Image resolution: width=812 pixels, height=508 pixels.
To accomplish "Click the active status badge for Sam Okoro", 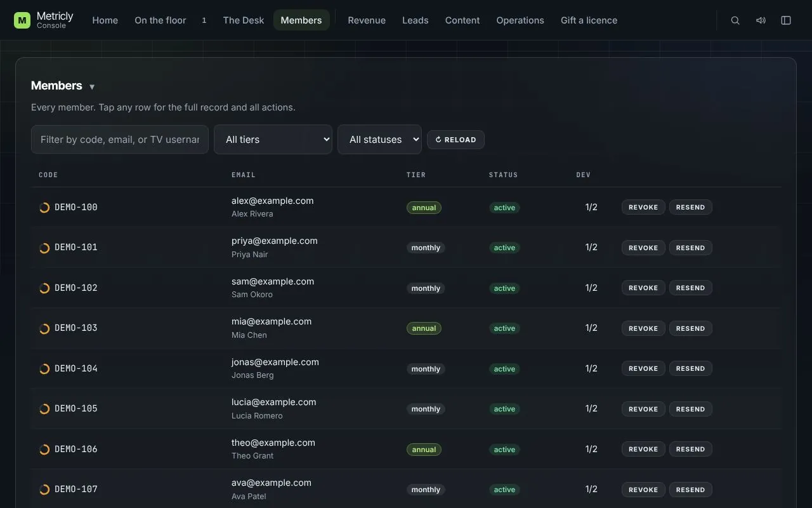I will pos(504,288).
